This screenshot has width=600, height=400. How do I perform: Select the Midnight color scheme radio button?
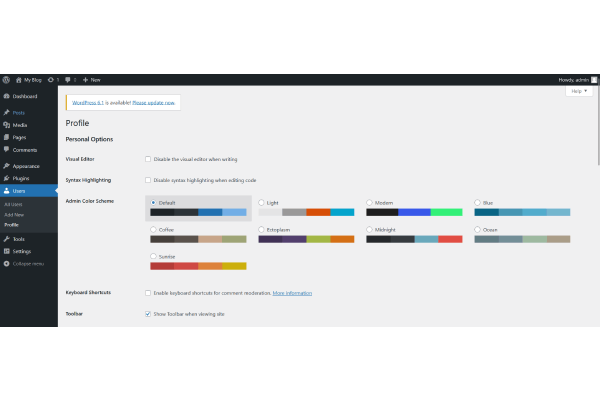tap(369, 229)
